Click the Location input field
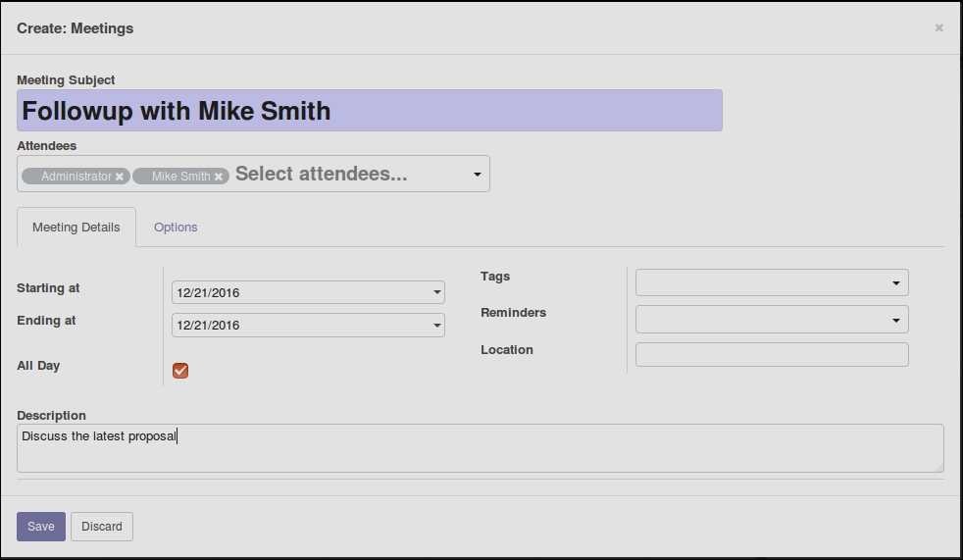This screenshot has height=560, width=963. (x=772, y=354)
